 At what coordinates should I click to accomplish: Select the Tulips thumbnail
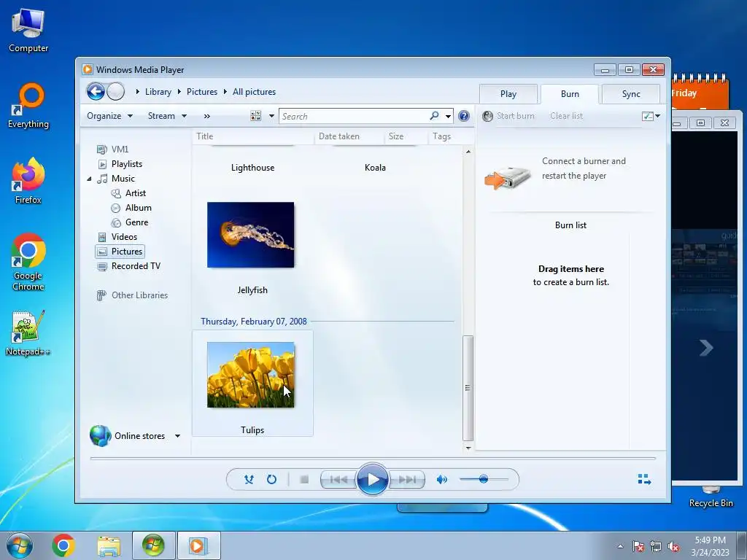click(251, 375)
